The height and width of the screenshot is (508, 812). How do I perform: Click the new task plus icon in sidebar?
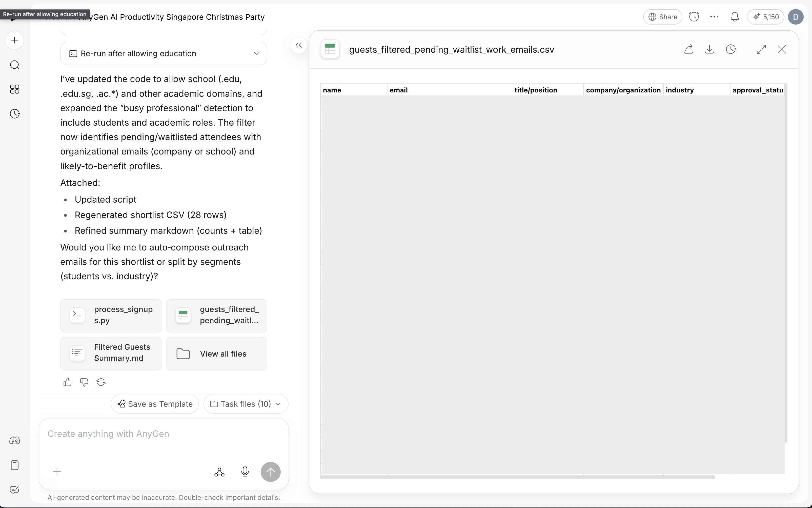pos(14,40)
